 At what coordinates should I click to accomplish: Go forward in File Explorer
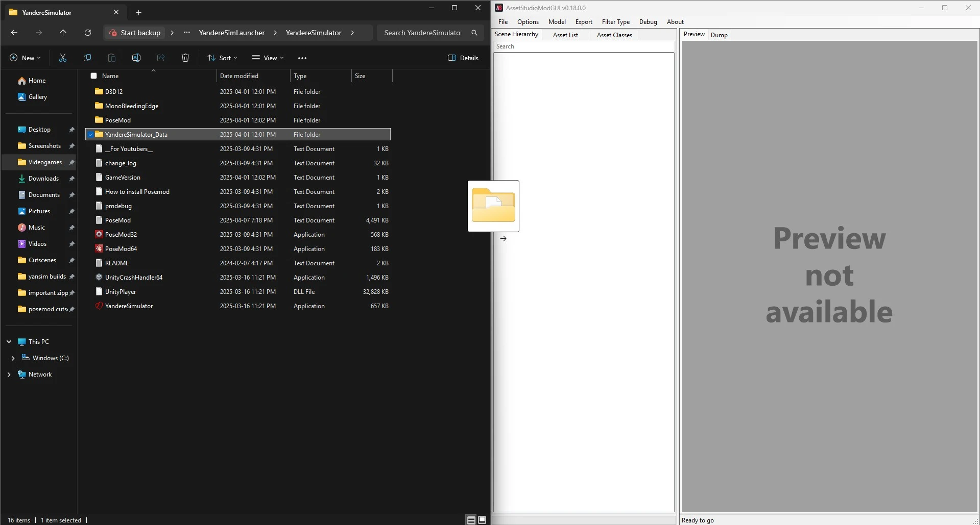39,33
